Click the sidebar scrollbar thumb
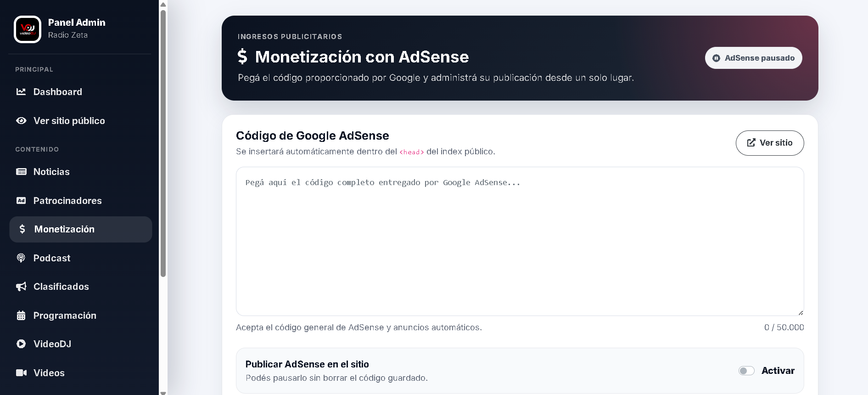868x395 pixels. point(163,143)
